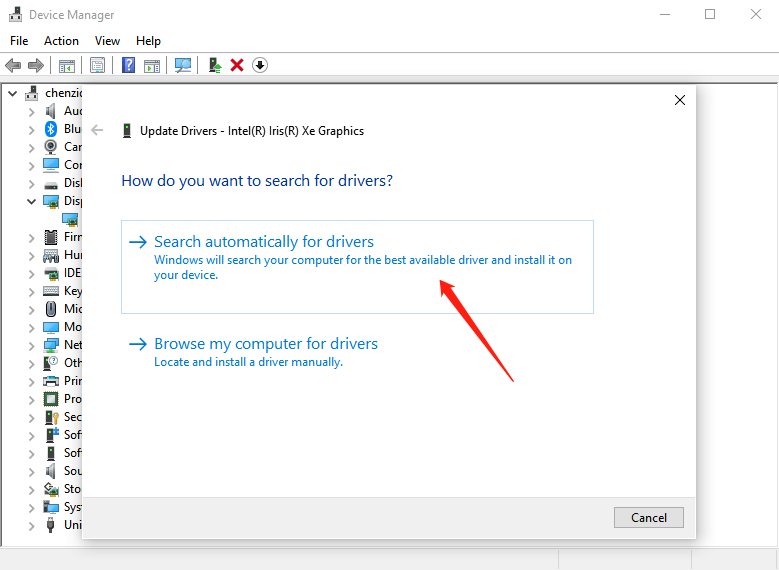Click the down-arrow Disable device toolbar icon
This screenshot has height=570, width=779.
(260, 65)
